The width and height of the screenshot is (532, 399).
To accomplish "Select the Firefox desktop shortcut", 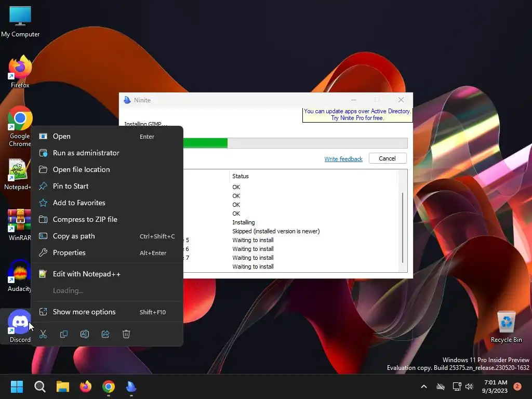I will [20, 72].
